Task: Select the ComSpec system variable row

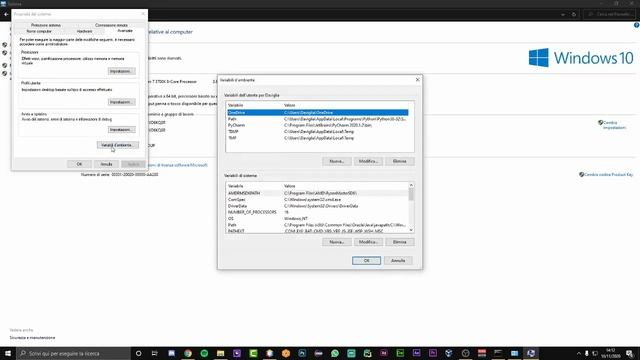Action: [318, 200]
